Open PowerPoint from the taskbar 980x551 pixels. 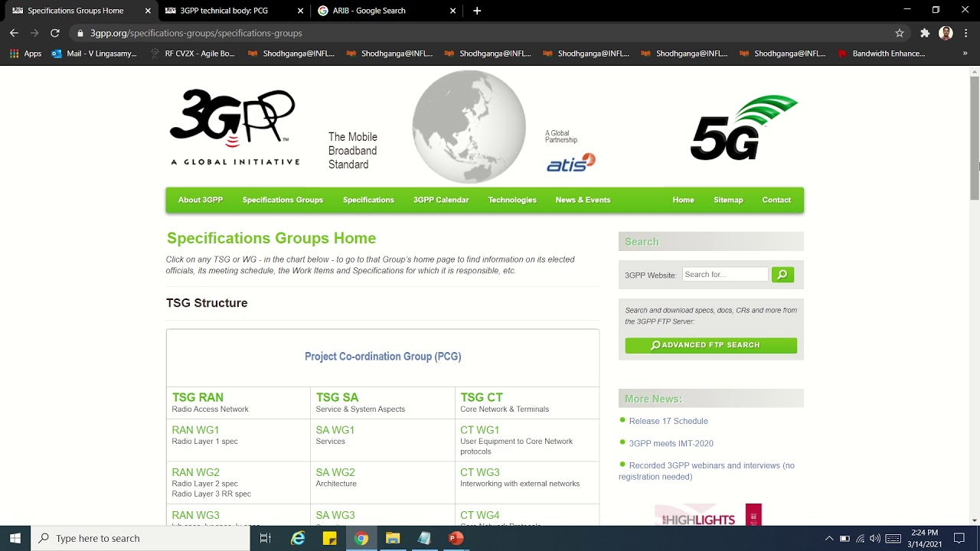456,538
